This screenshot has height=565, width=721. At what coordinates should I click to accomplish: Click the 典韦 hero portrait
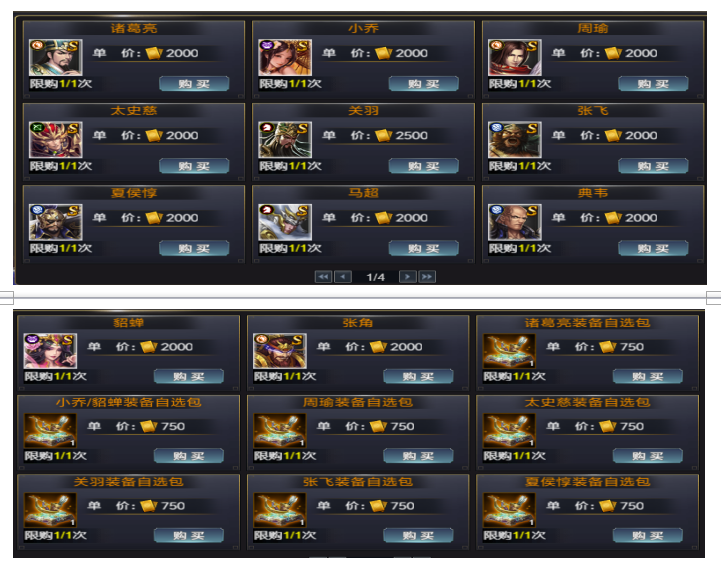tap(515, 222)
